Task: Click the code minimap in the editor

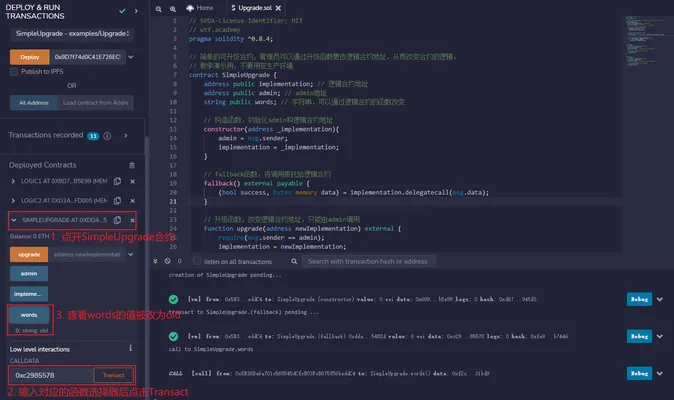Action: coord(645,41)
